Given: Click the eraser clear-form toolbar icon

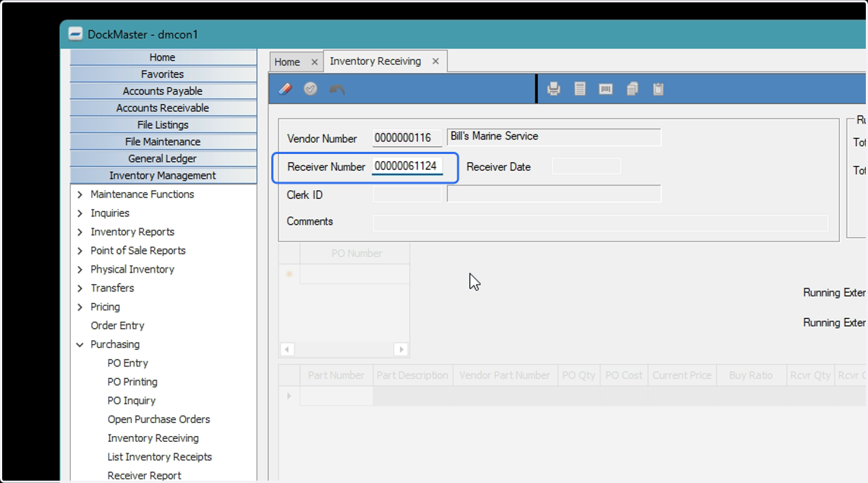Looking at the screenshot, I should [286, 89].
